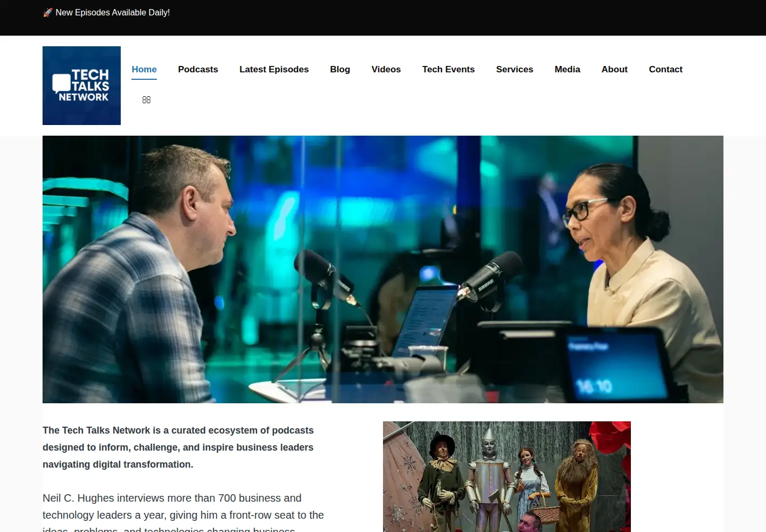This screenshot has width=766, height=532.
Task: Open the Videos navigation link
Action: 386,69
